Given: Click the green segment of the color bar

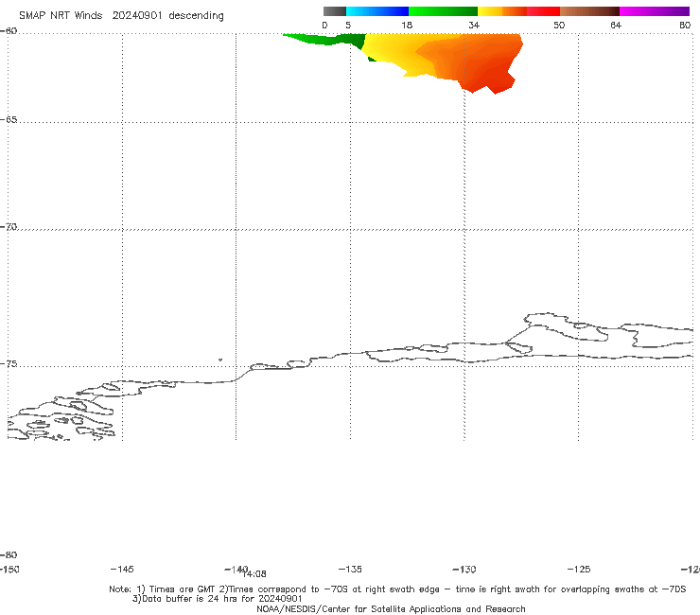Looking at the screenshot, I should click(443, 11).
